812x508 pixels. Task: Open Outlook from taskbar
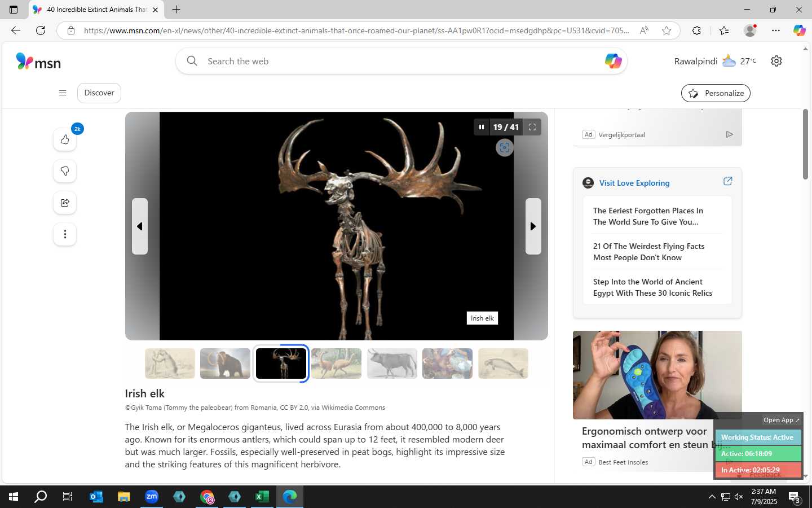pos(96,497)
